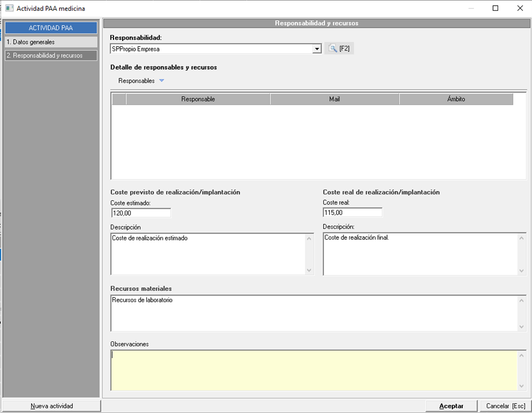Click the Nueva actividad button

click(52, 406)
